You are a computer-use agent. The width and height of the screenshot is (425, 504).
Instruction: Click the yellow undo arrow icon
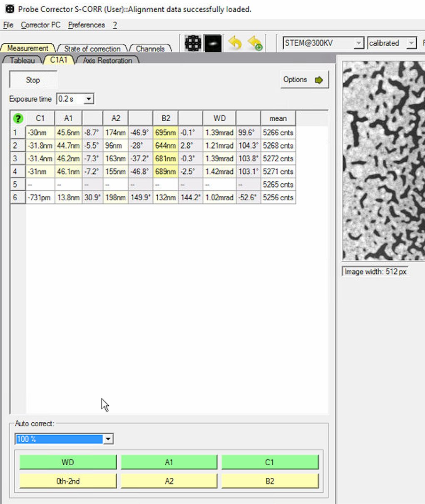pyautogui.click(x=235, y=43)
